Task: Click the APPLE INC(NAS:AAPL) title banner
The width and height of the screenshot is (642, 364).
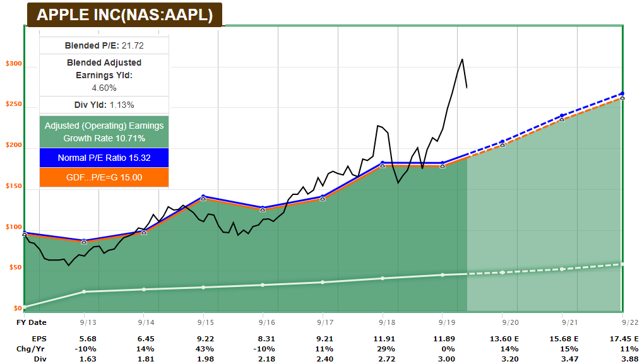Action: click(x=124, y=15)
